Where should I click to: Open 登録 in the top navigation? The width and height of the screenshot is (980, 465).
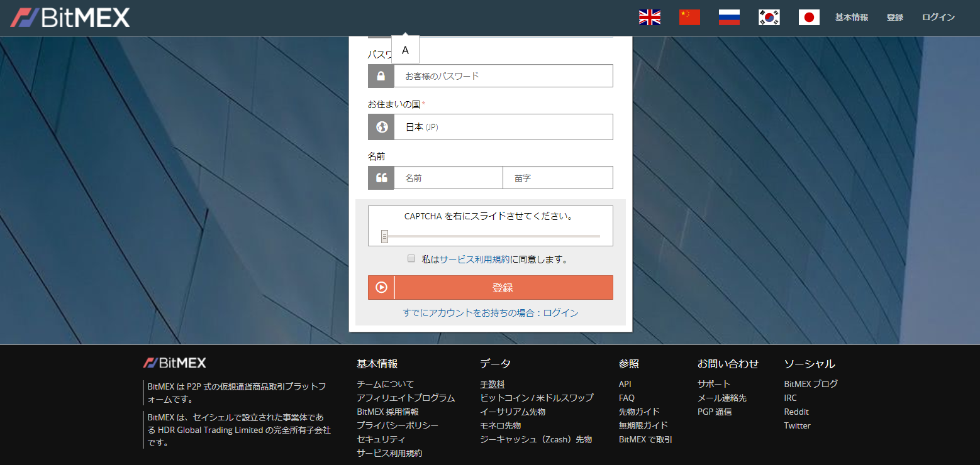click(895, 18)
